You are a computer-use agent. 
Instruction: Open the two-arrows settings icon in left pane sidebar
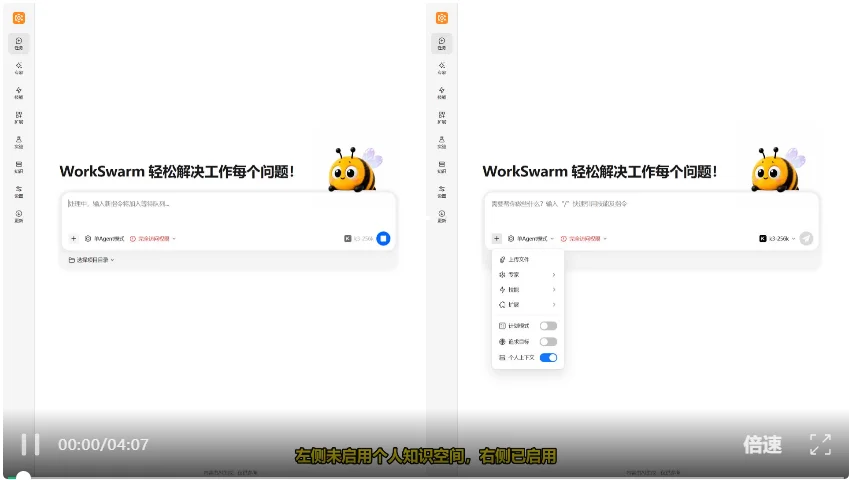(19, 191)
